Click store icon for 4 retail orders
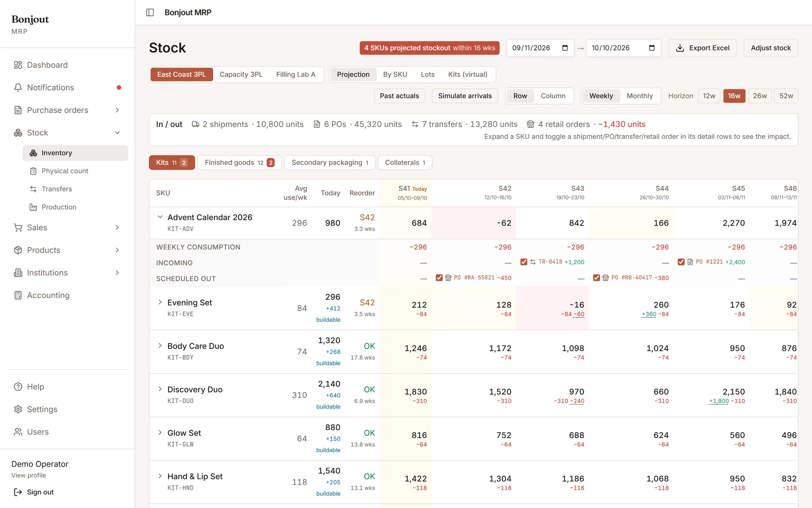Screen dimensions: 812x508 [530, 124]
